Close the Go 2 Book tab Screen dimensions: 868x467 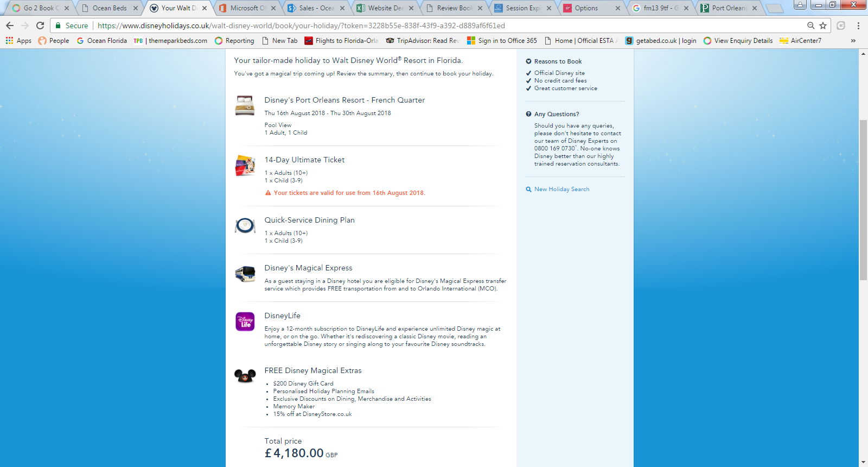click(x=67, y=8)
